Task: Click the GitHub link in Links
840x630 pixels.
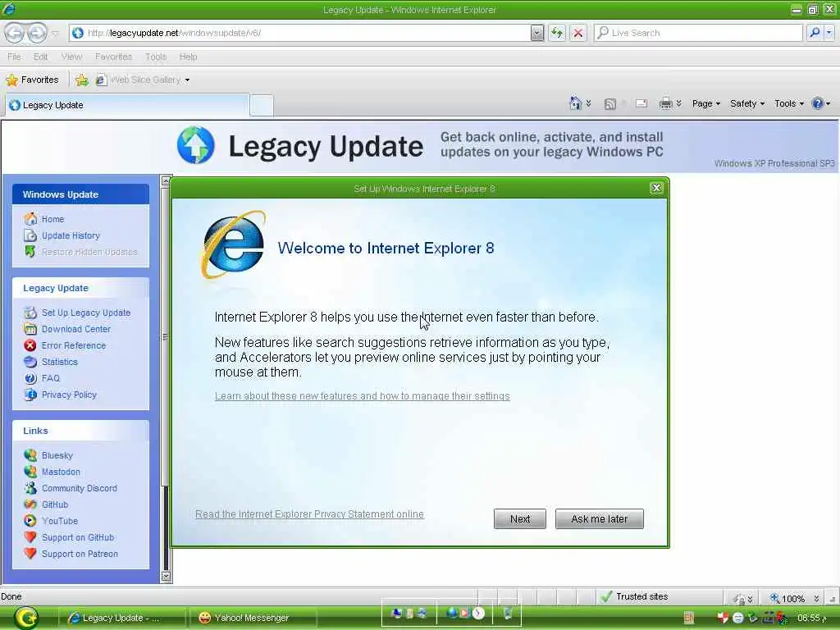Action: [x=55, y=504]
